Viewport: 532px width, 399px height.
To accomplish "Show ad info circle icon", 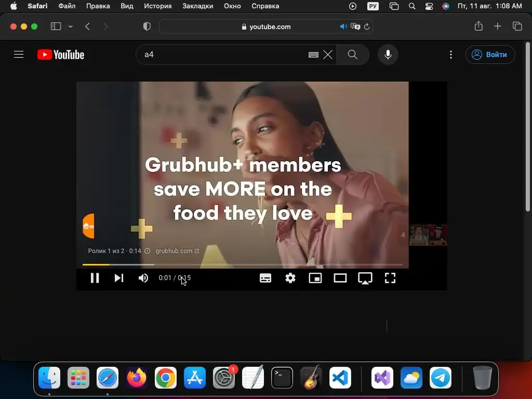I will point(147,251).
